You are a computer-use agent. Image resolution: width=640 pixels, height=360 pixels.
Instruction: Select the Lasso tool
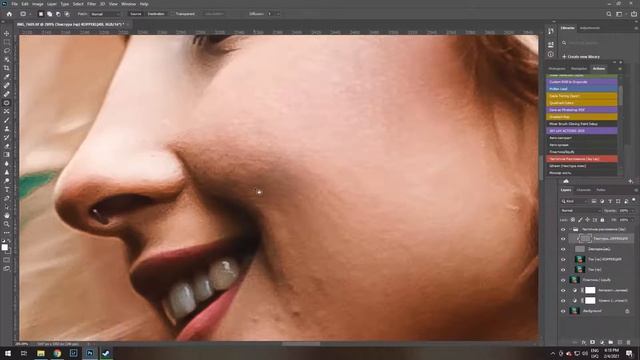7,51
